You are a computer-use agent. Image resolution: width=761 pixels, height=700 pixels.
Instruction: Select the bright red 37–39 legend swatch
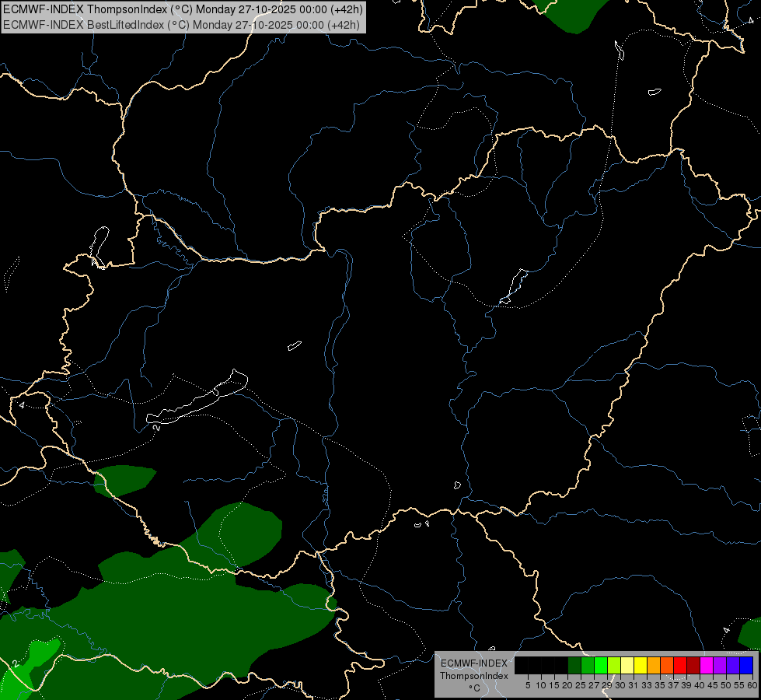tap(680, 665)
